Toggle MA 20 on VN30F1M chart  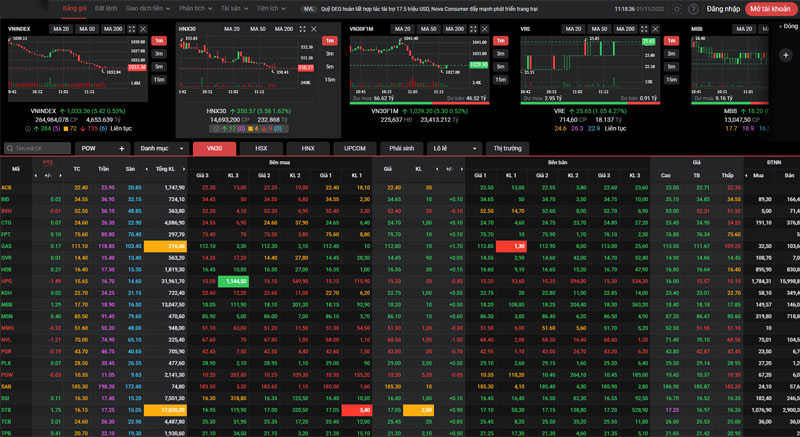coord(403,29)
